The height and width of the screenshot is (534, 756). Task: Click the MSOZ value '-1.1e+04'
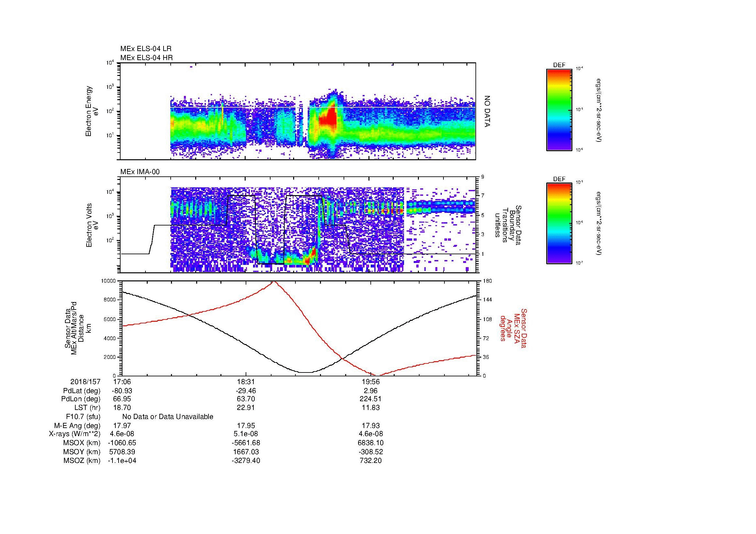pos(122,461)
